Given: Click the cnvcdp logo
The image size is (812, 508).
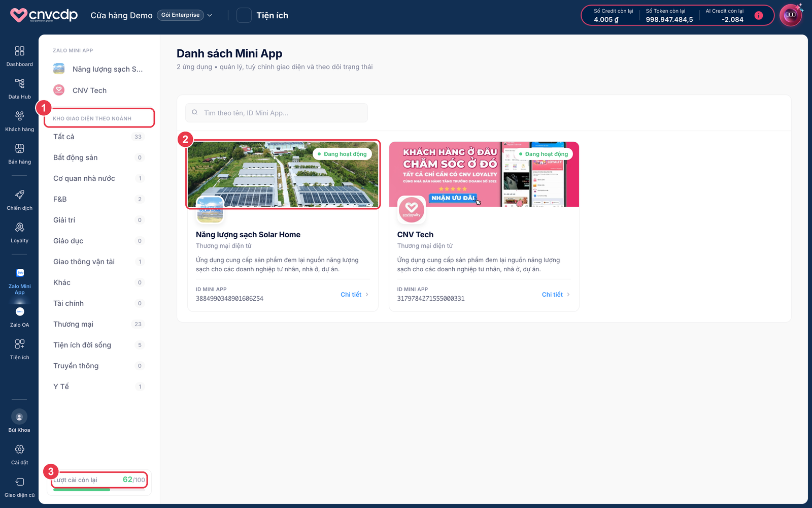Looking at the screenshot, I should 44,15.
